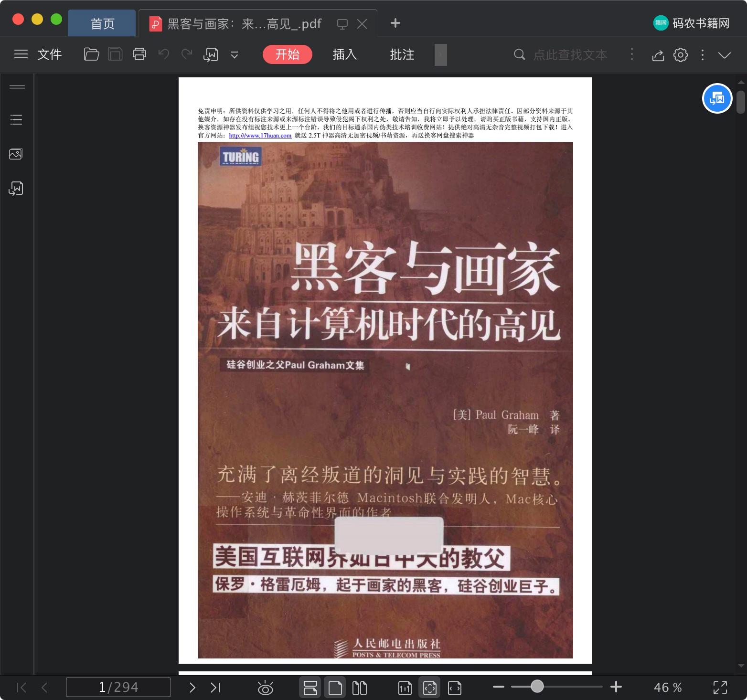Toggle fit width zoom icon
This screenshot has width=747, height=700.
[455, 688]
